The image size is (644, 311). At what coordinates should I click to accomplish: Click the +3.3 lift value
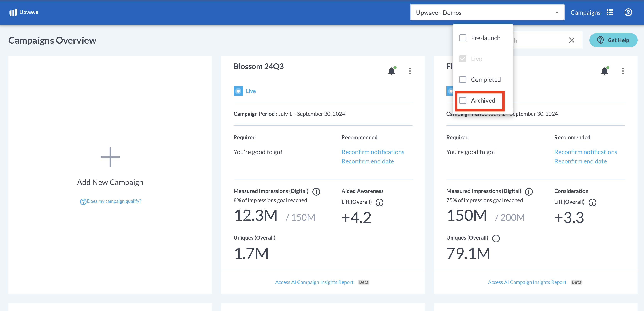569,217
